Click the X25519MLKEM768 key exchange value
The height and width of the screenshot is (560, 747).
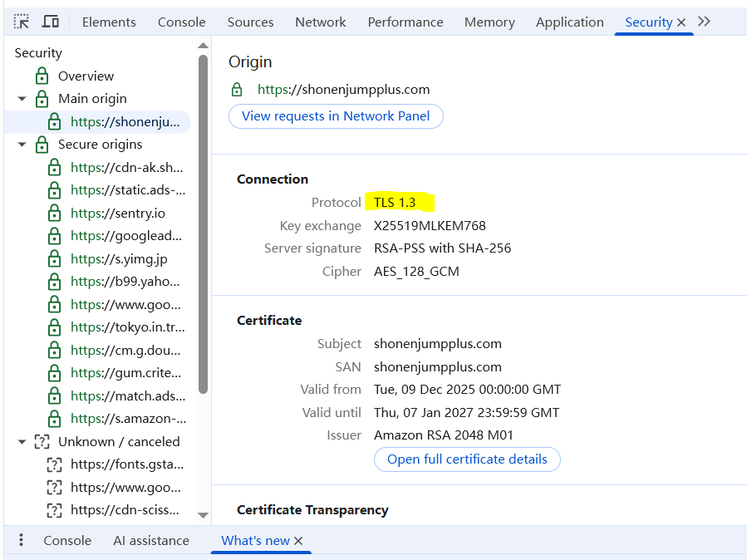pos(430,226)
